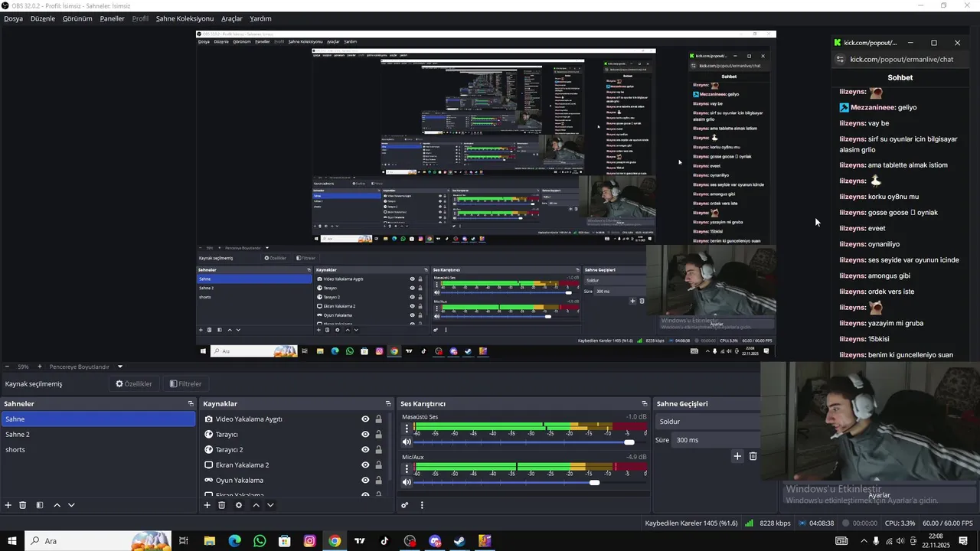Show hidden system tray icons chevron
980x551 pixels.
point(864,541)
